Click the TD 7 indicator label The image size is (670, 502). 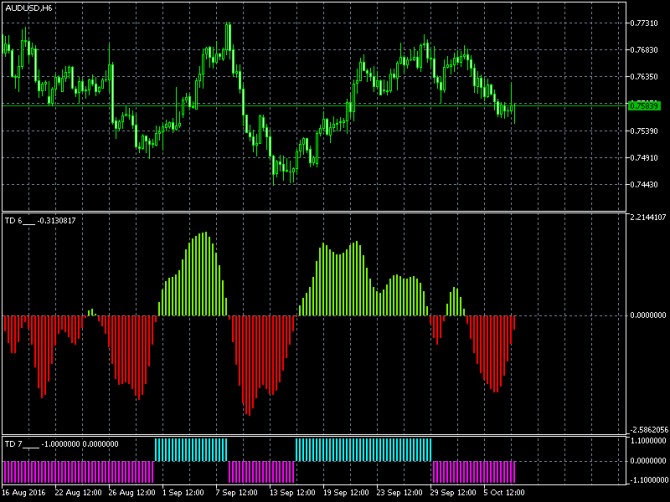(x=62, y=444)
